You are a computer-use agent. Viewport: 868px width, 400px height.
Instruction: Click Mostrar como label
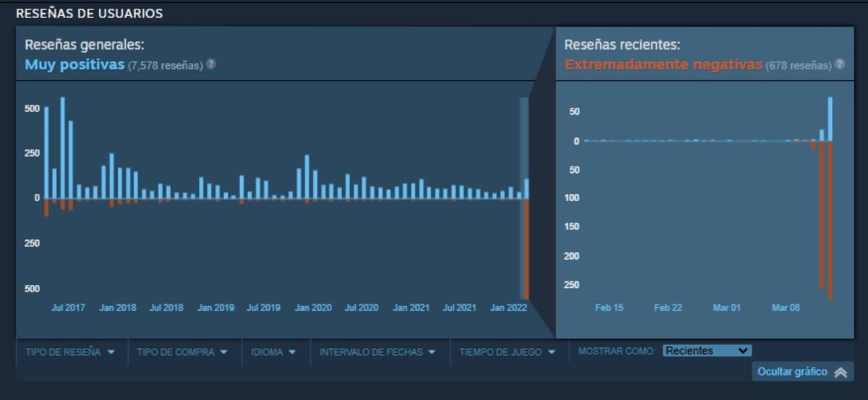tap(617, 351)
